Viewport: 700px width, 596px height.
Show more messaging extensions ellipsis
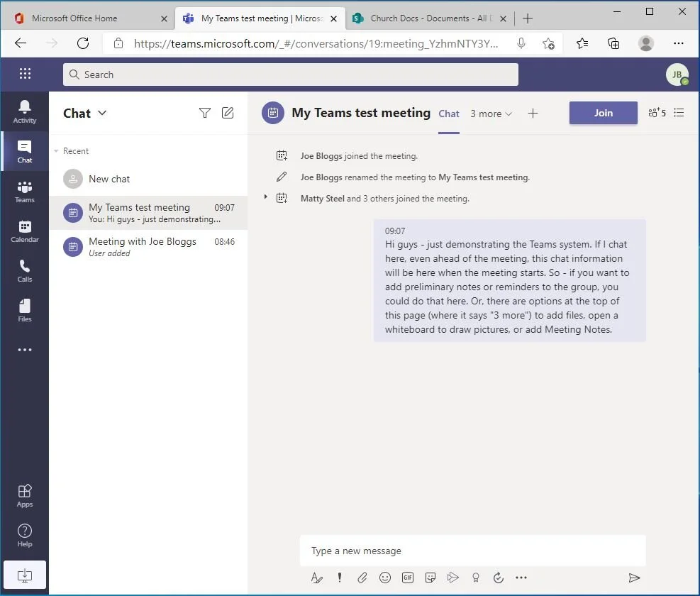(x=521, y=578)
